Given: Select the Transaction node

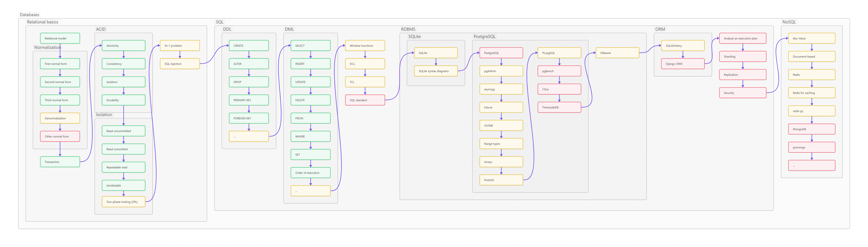Looking at the screenshot, I should [60, 162].
